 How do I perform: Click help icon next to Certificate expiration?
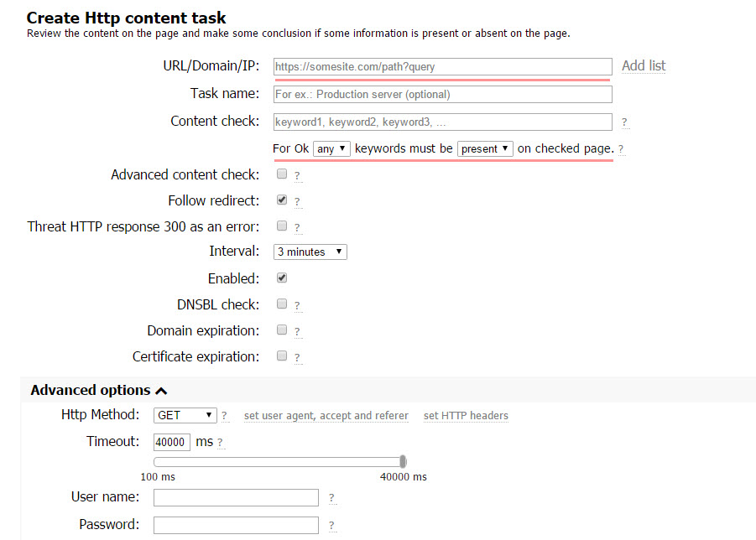pos(298,357)
